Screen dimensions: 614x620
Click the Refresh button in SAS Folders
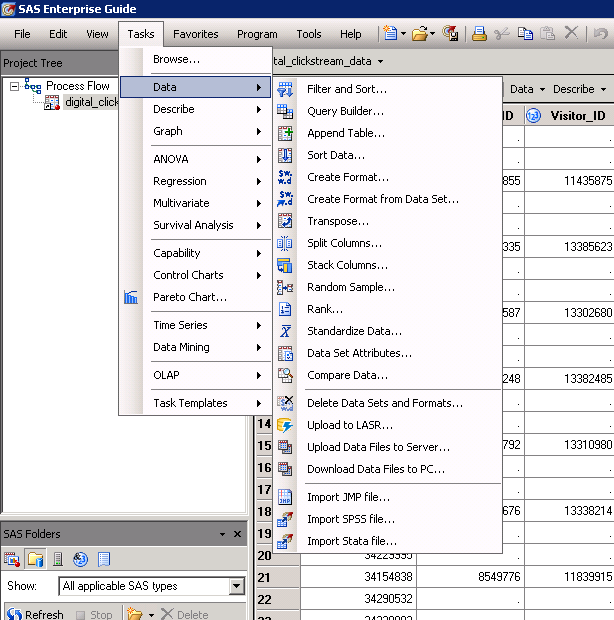click(x=36, y=614)
